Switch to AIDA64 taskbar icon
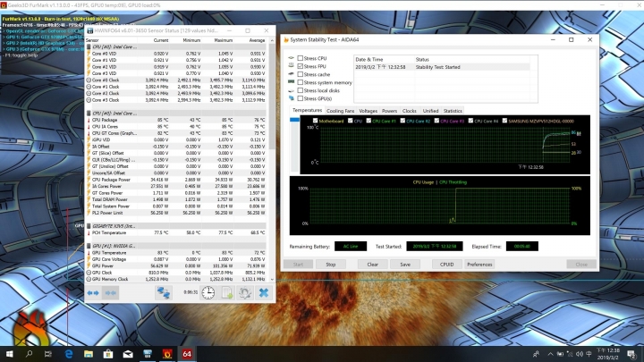Screen dimensions: 644x362 (x=187, y=354)
